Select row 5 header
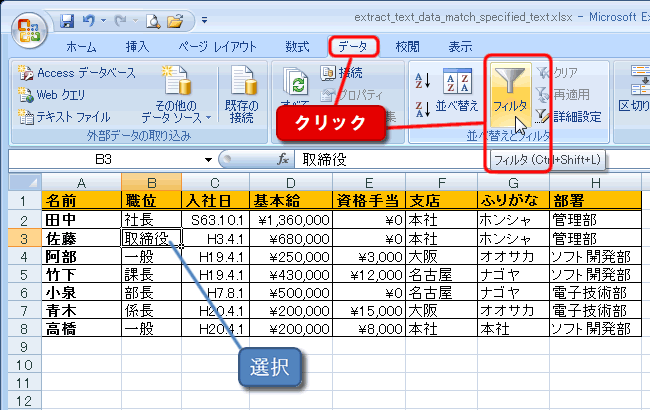This screenshot has width=650, height=410. tap(24, 275)
